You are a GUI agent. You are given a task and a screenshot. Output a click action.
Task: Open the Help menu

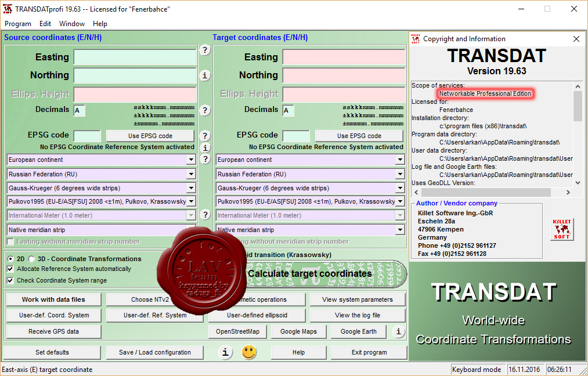tap(100, 24)
